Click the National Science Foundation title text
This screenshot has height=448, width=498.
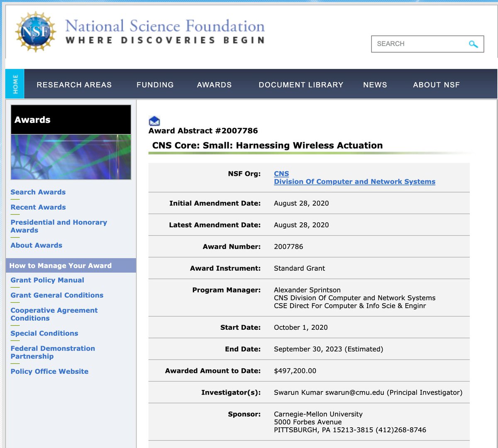click(165, 26)
